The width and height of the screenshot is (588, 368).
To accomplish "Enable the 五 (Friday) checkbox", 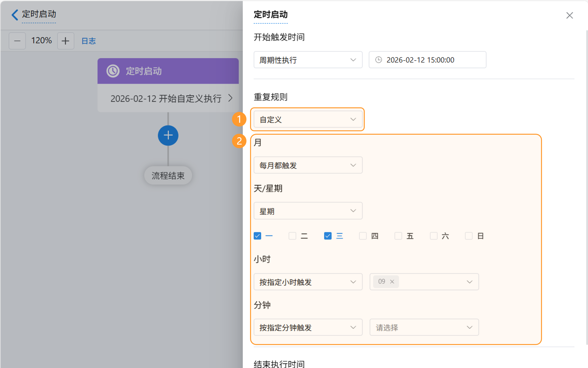I will click(x=398, y=236).
